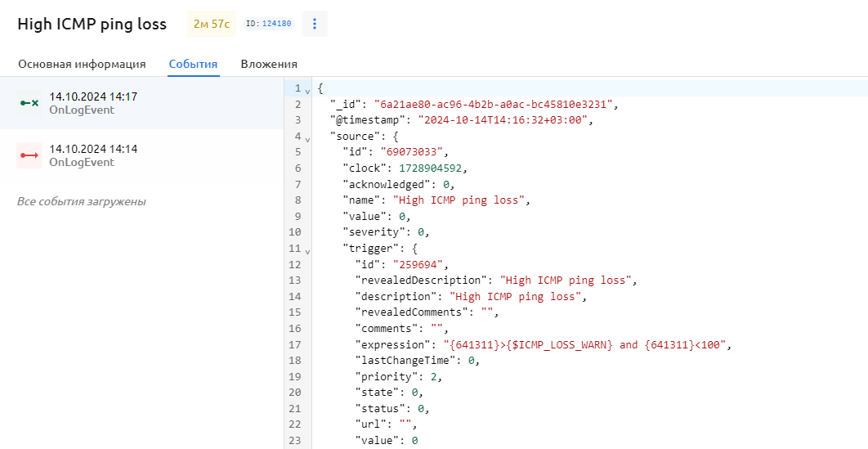Collapse the root JSON object at line 1

tap(307, 89)
